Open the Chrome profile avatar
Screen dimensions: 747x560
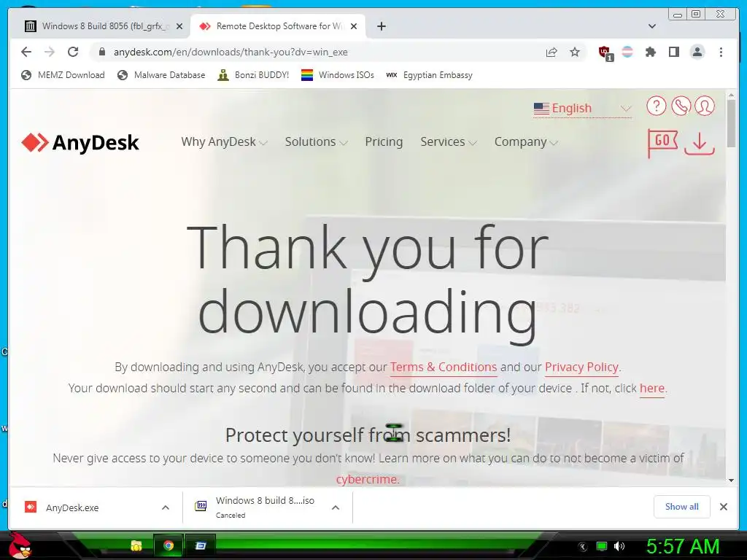(697, 52)
